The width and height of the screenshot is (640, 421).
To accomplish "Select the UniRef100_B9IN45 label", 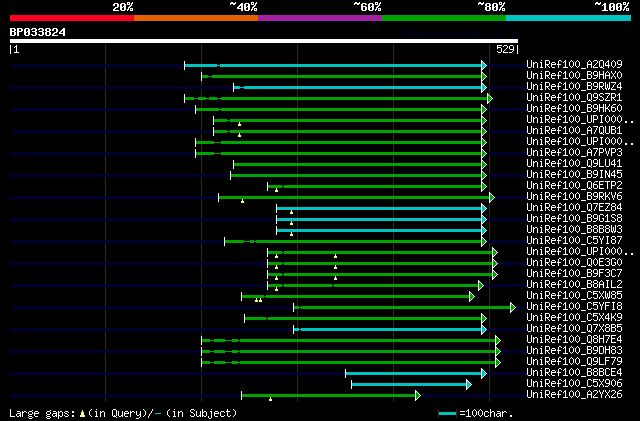I will (574, 175).
